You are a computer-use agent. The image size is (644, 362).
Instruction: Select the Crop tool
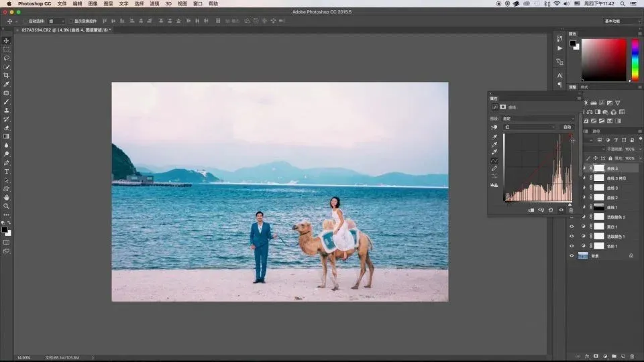pos(7,75)
